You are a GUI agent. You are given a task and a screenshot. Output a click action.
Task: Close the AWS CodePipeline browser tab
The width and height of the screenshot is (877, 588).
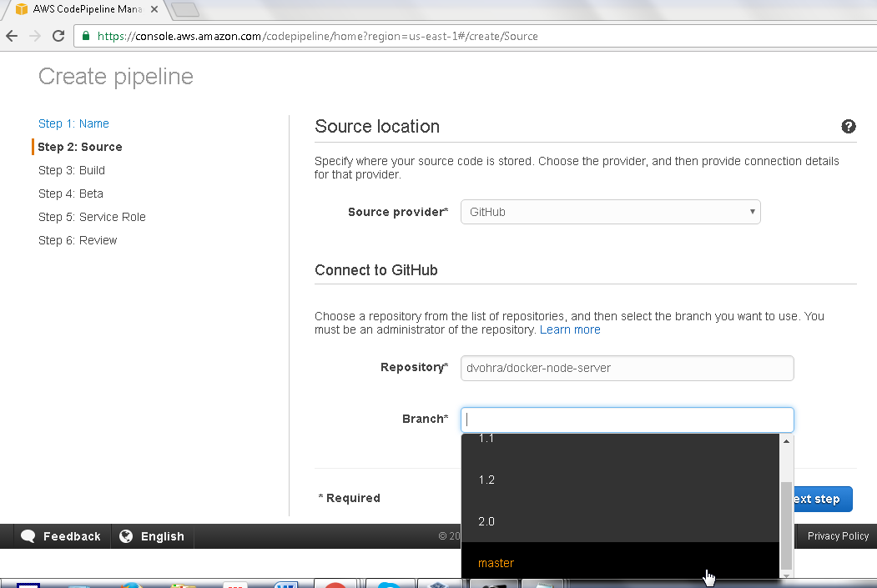pyautogui.click(x=154, y=9)
